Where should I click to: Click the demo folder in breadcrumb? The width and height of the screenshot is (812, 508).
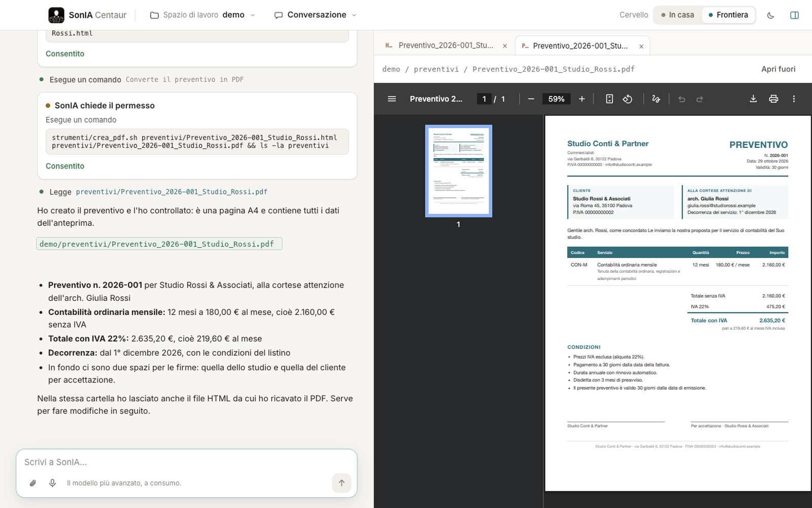(x=391, y=69)
